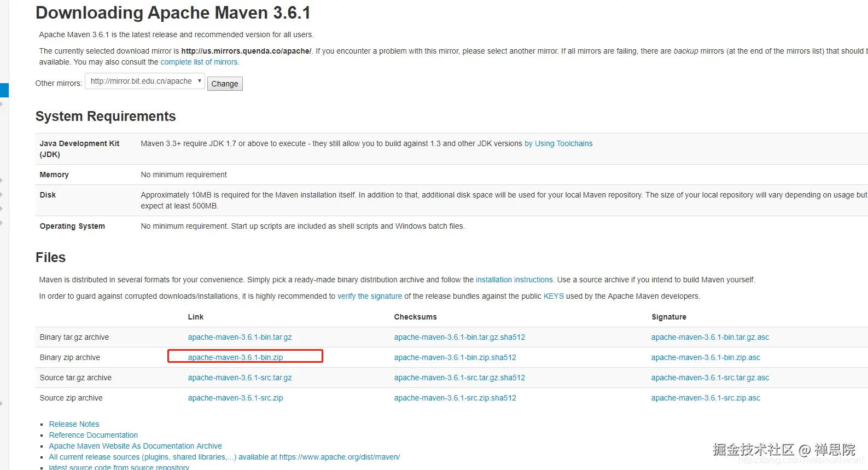Click the System Requirements heading
This screenshot has height=470, width=868.
[106, 116]
